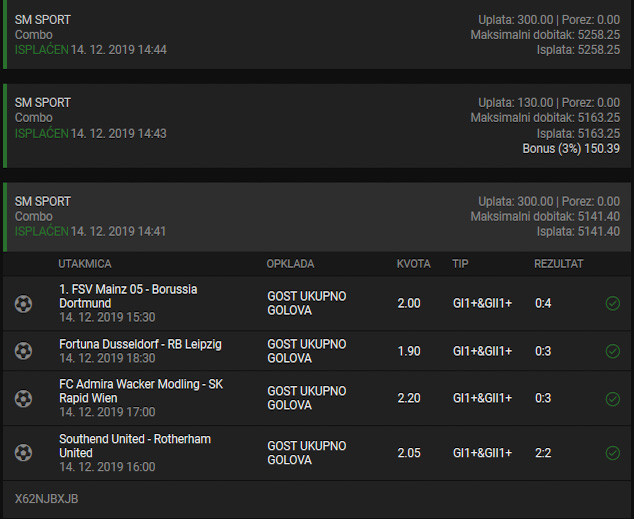The image size is (634, 519).
Task: Select ticket code X62NJBXJB
Action: [x=46, y=499]
